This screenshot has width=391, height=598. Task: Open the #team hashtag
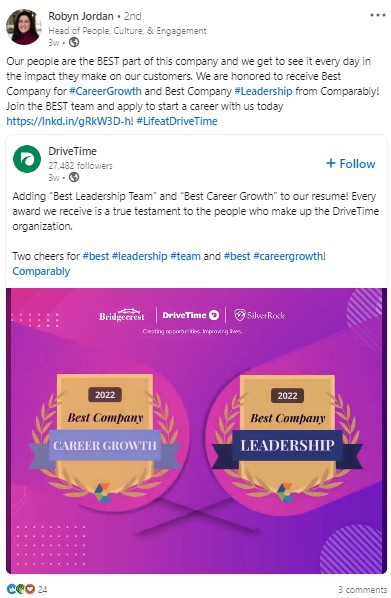tap(185, 256)
